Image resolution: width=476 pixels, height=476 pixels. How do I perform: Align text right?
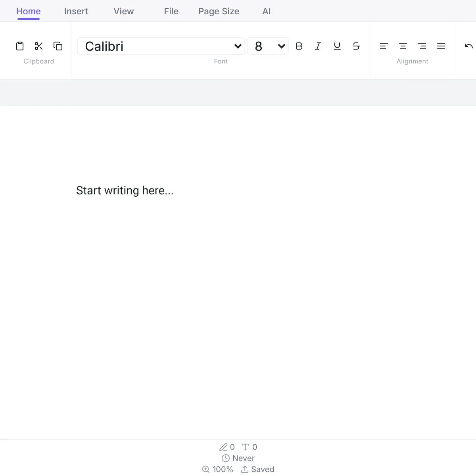pos(422,46)
